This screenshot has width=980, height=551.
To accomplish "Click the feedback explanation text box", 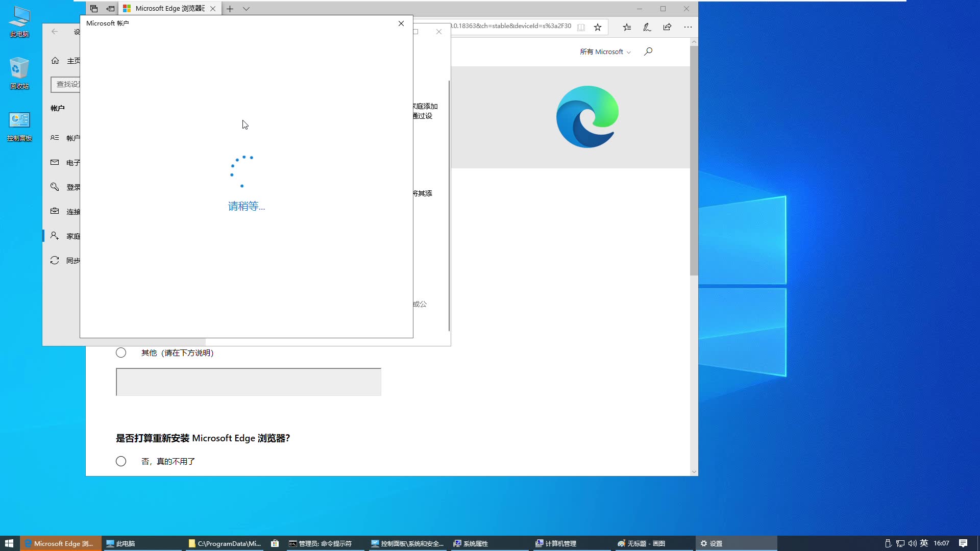I will [249, 382].
